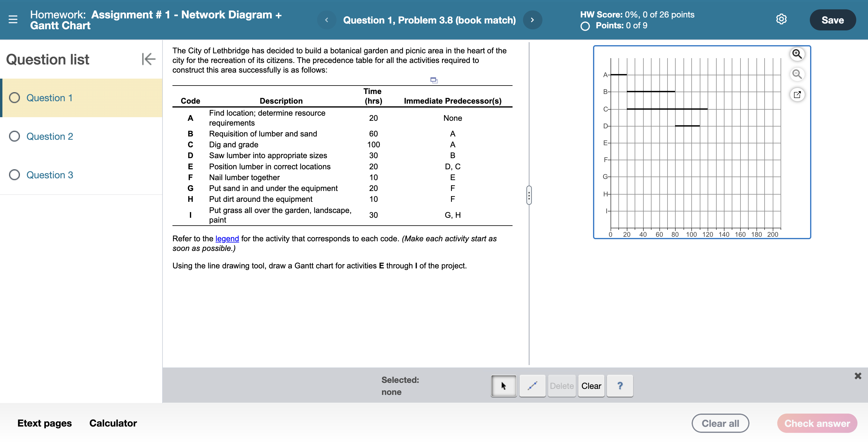
Task: Click the print/media icon above the table
Action: (434, 80)
